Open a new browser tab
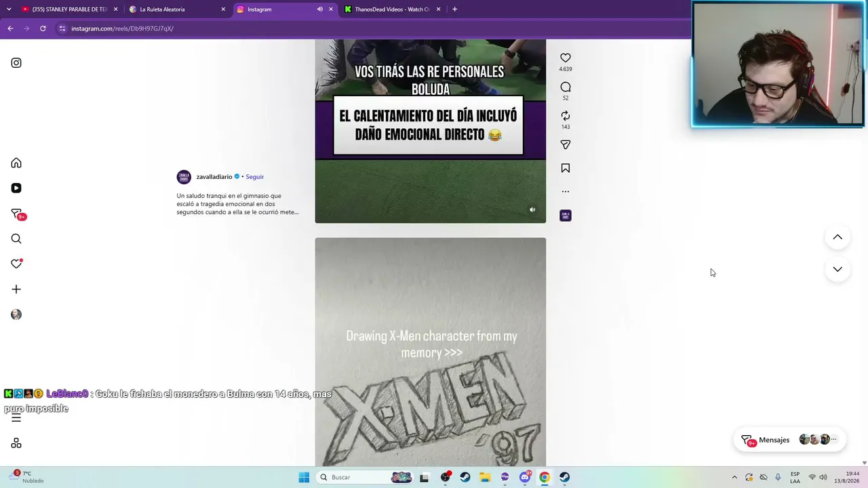868x488 pixels. tap(454, 9)
